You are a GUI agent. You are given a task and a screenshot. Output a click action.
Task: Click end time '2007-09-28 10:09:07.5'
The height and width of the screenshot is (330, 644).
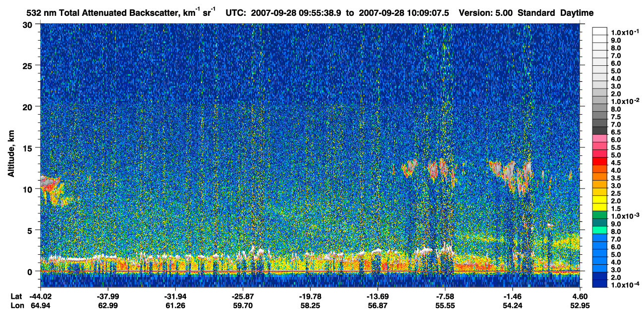(404, 13)
